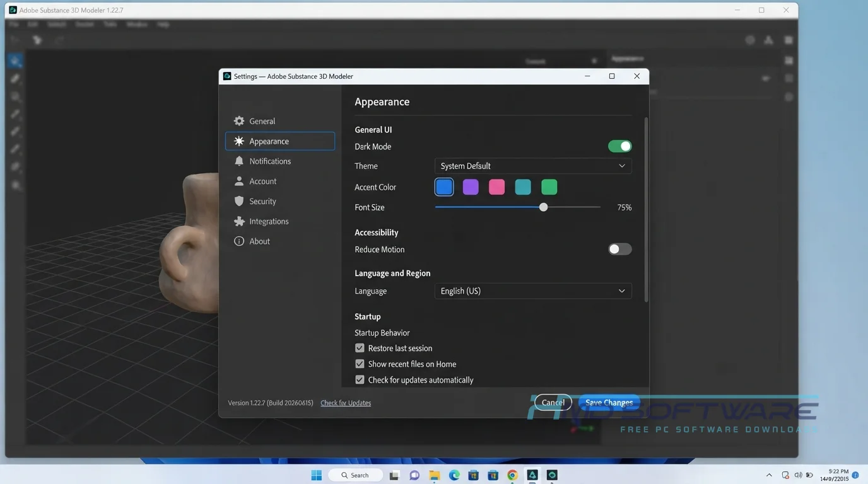The height and width of the screenshot is (484, 868).
Task: Click the Security shield icon
Action: pos(239,202)
